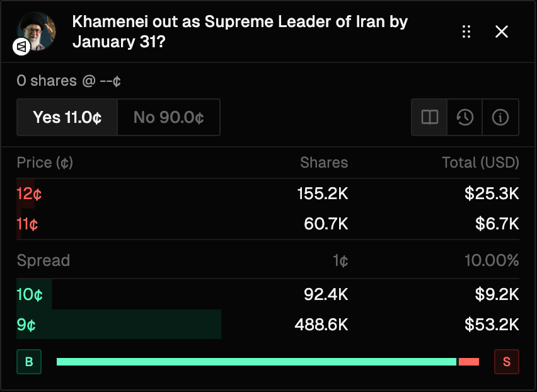The width and height of the screenshot is (537, 392).
Task: Choose the 9¢ bid price row
Action: [268, 325]
